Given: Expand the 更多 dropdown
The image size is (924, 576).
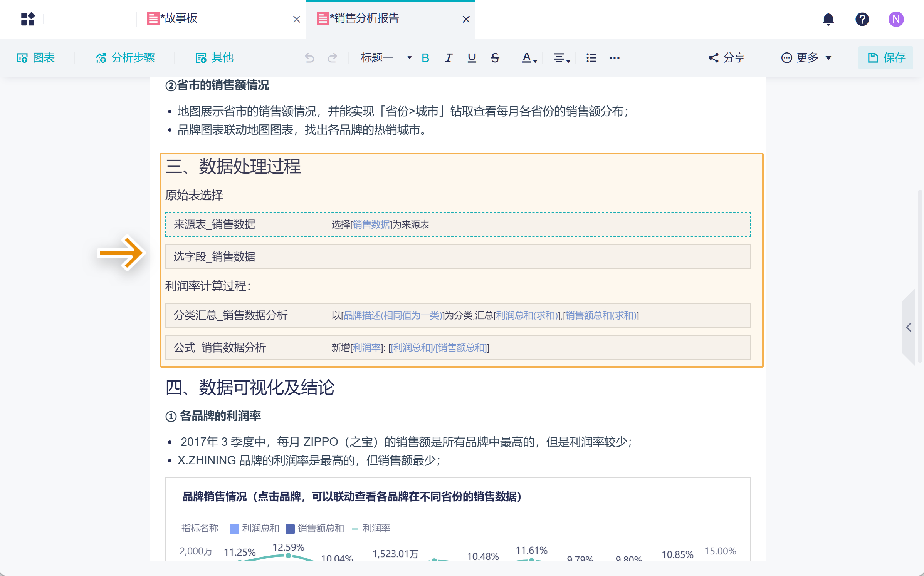Looking at the screenshot, I should [806, 58].
